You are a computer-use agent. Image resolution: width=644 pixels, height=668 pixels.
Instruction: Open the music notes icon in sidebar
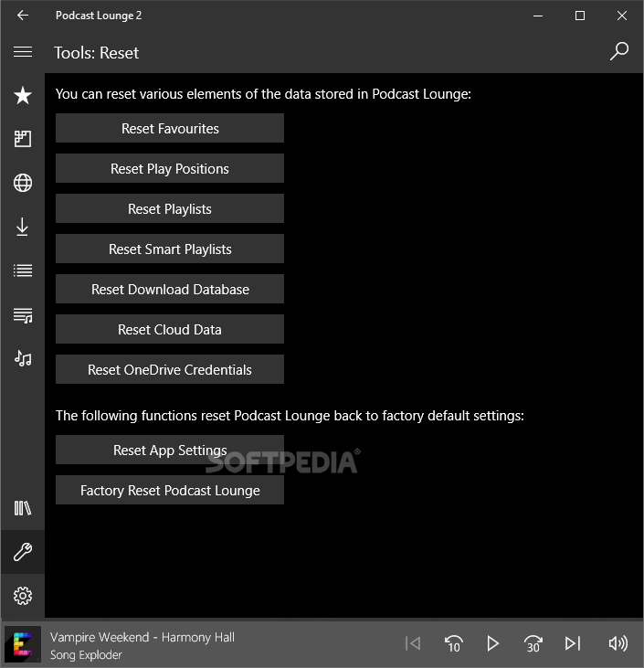click(23, 358)
